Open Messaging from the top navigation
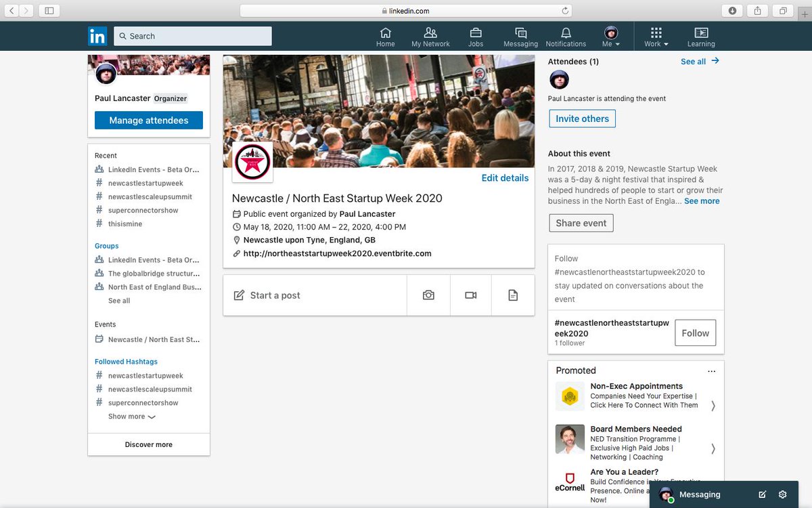812x508 pixels. pyautogui.click(x=521, y=37)
